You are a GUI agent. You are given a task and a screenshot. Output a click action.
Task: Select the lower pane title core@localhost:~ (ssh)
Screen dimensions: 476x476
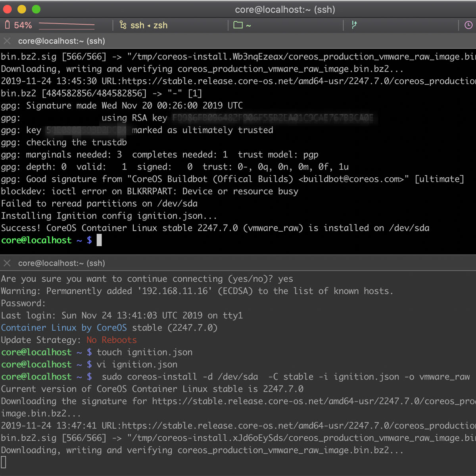tap(61, 263)
